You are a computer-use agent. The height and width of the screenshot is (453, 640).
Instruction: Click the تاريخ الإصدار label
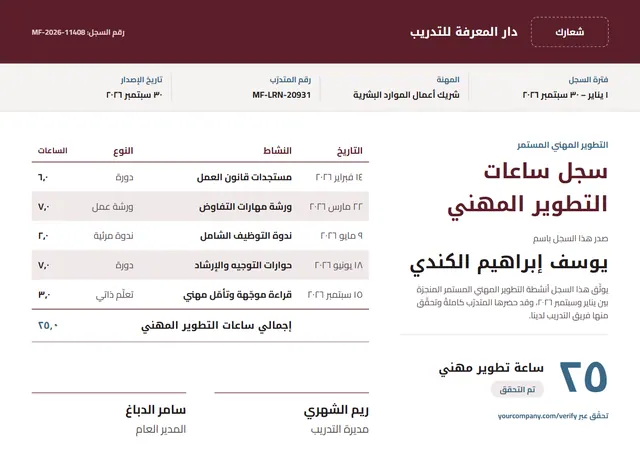pos(141,80)
